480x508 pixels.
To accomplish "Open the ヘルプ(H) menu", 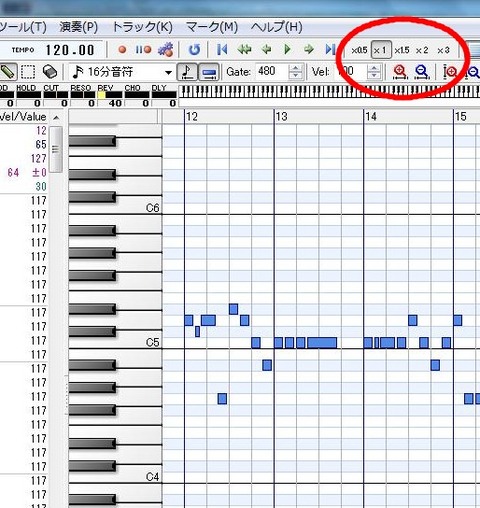I will click(277, 27).
